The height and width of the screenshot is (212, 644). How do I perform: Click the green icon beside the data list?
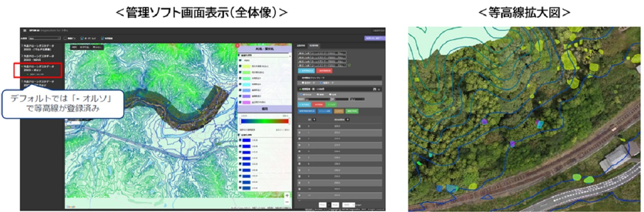(350, 64)
